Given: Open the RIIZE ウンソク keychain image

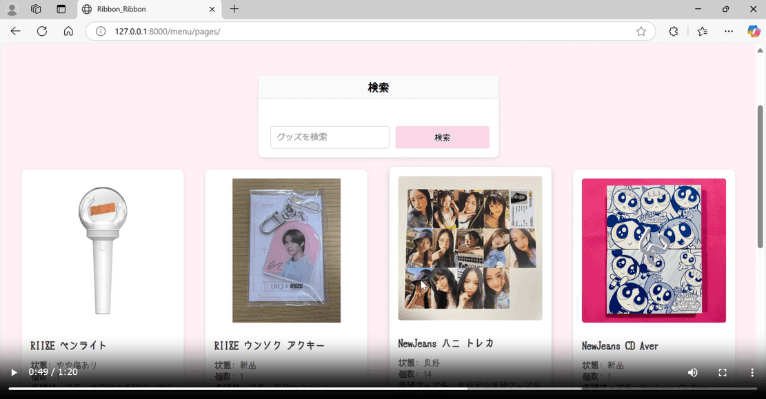Looking at the screenshot, I should tap(286, 250).
